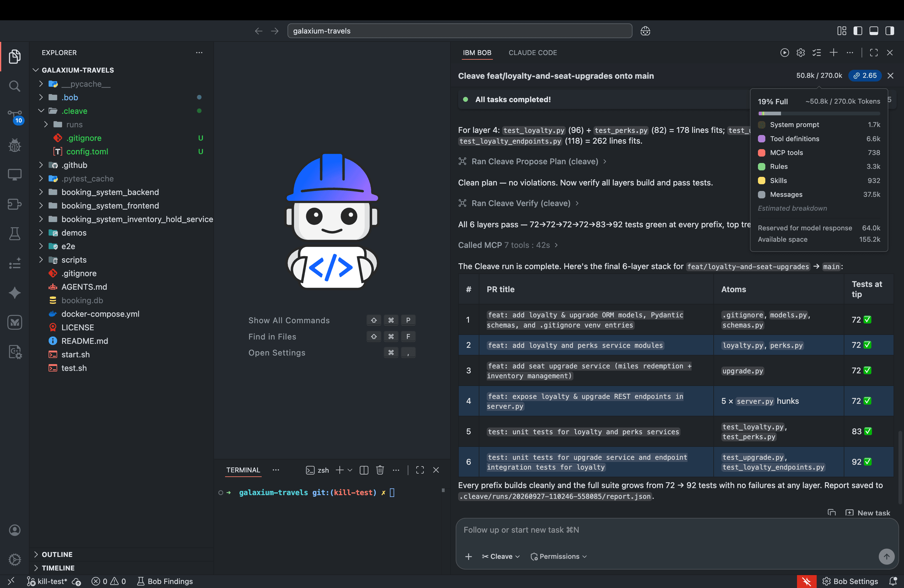The width and height of the screenshot is (904, 588).
Task: Toggle the secondary side bar layout button
Action: coord(890,31)
